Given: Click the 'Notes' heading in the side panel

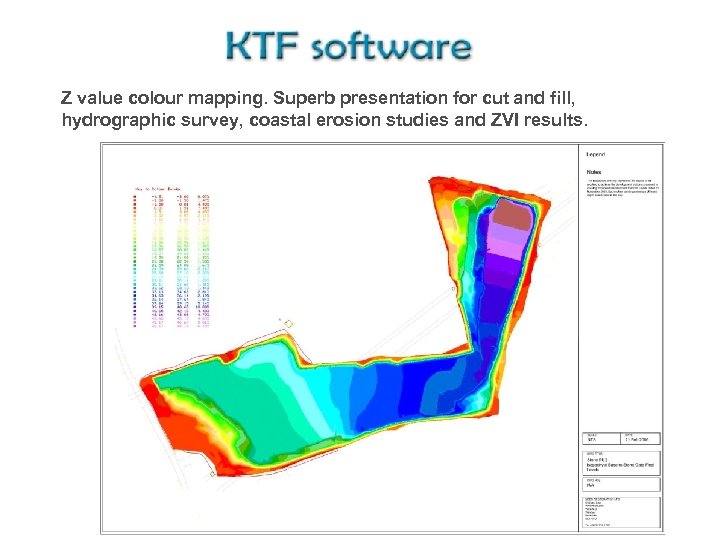Looking at the screenshot, I should click(x=594, y=172).
